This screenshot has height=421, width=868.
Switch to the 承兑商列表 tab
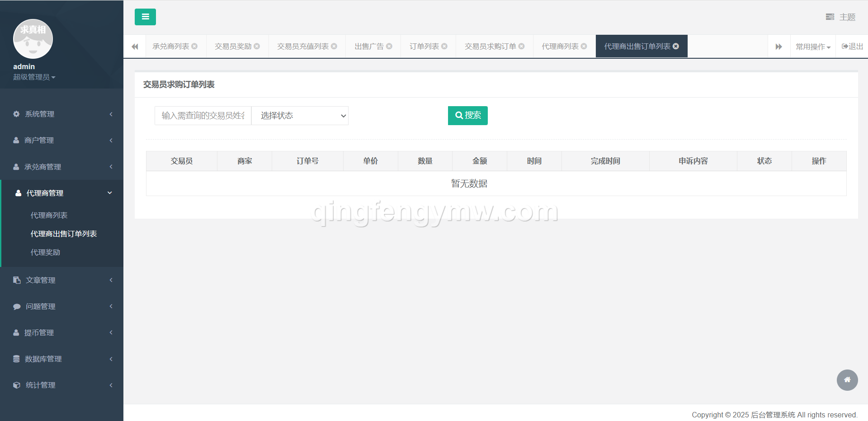click(171, 46)
